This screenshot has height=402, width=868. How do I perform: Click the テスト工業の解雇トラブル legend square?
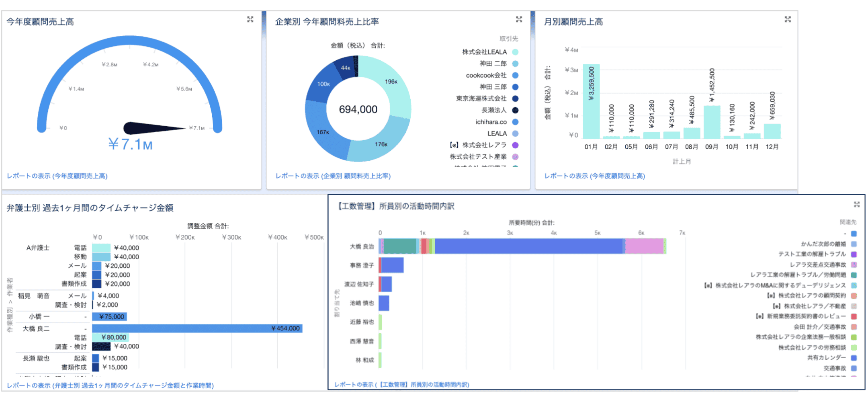pyautogui.click(x=854, y=254)
